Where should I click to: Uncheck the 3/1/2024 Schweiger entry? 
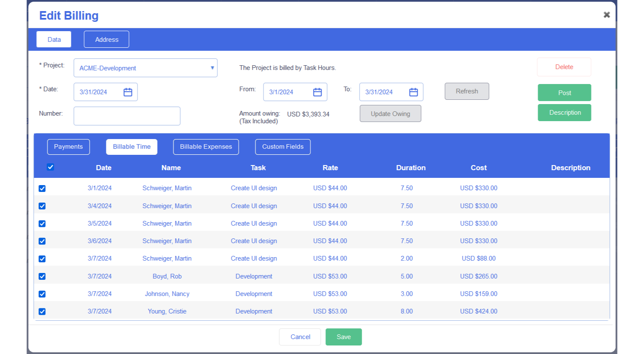click(x=42, y=188)
